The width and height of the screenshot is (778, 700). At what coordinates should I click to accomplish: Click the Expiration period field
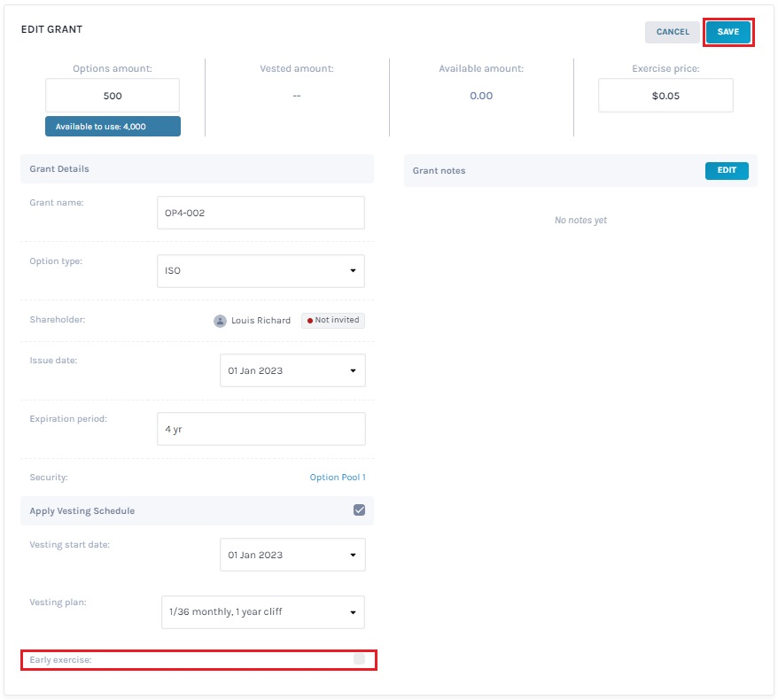click(261, 429)
